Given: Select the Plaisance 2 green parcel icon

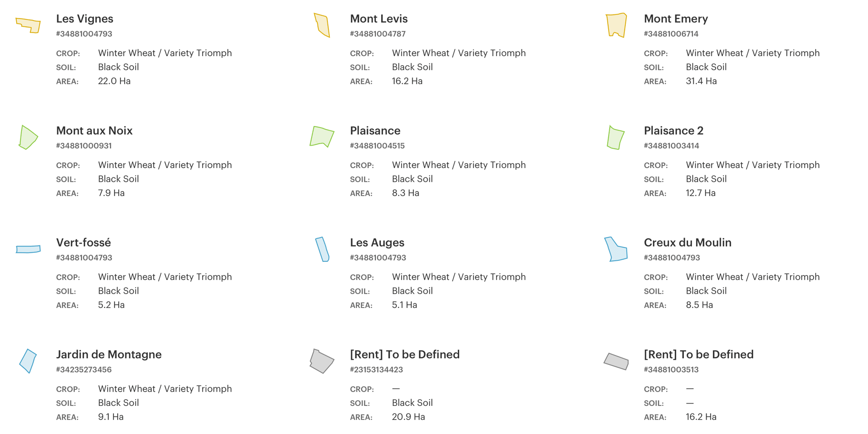Looking at the screenshot, I should pyautogui.click(x=615, y=138).
